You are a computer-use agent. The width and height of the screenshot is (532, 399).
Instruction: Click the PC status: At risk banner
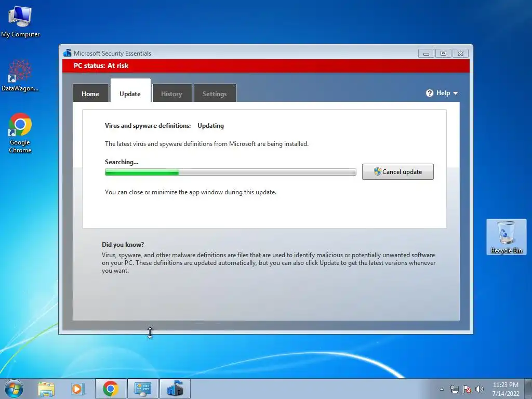click(265, 66)
